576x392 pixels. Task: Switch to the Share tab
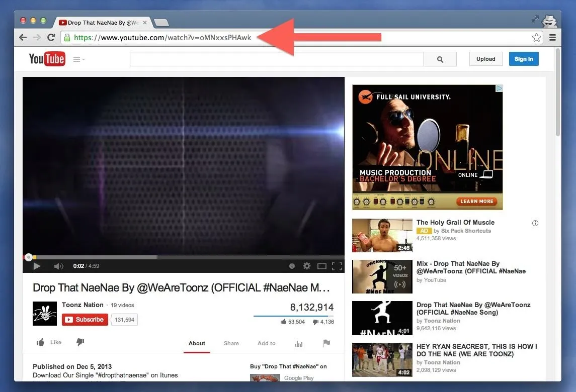click(x=231, y=343)
